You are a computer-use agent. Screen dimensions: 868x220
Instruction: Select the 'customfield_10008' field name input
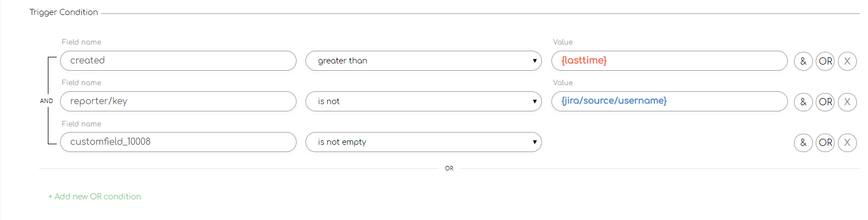[178, 142]
